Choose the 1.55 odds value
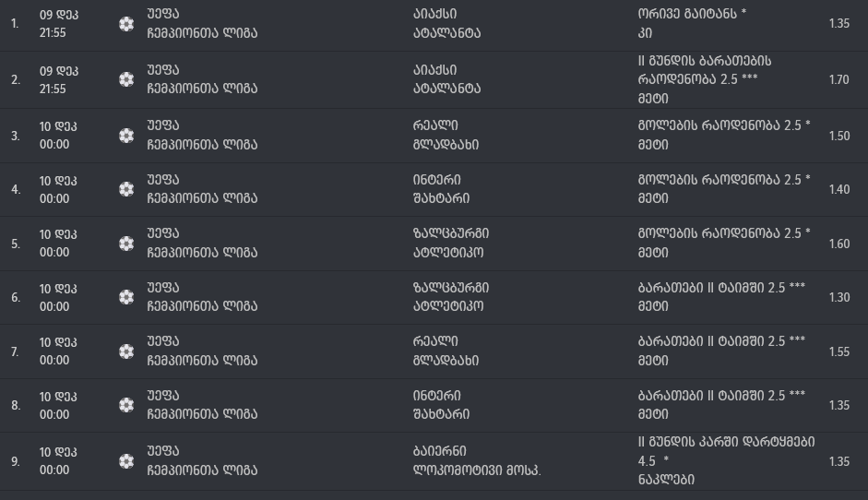 [x=838, y=351]
